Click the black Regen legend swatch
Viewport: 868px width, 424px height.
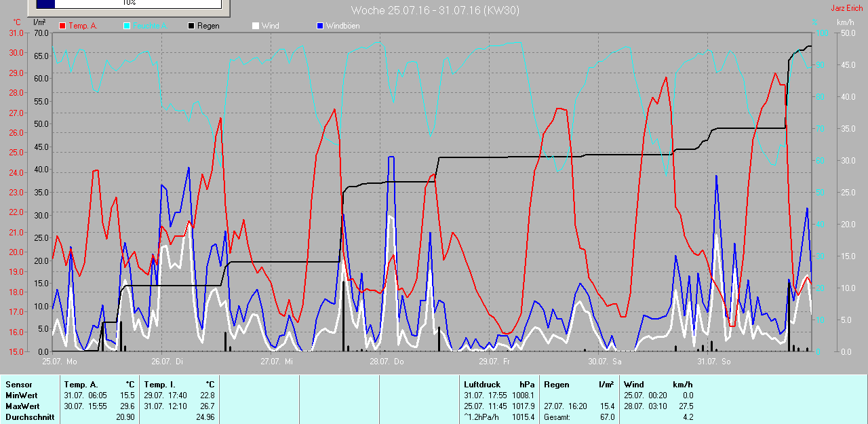tap(191, 26)
